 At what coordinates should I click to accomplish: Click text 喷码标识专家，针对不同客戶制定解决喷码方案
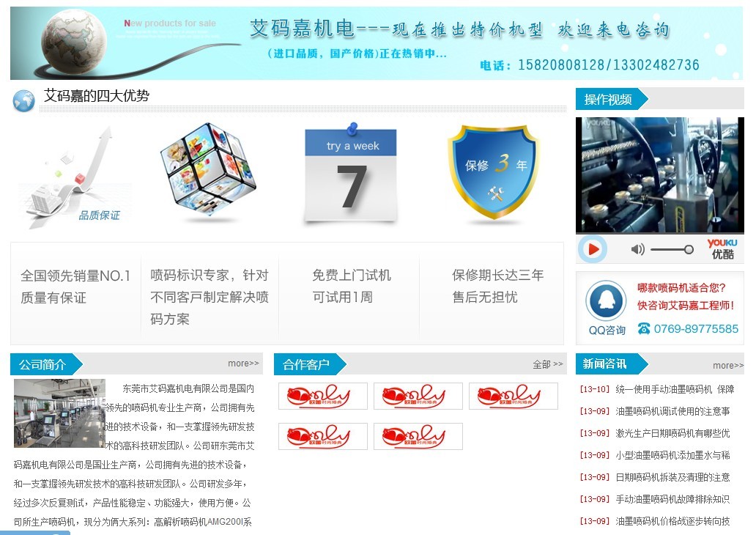[210, 297]
